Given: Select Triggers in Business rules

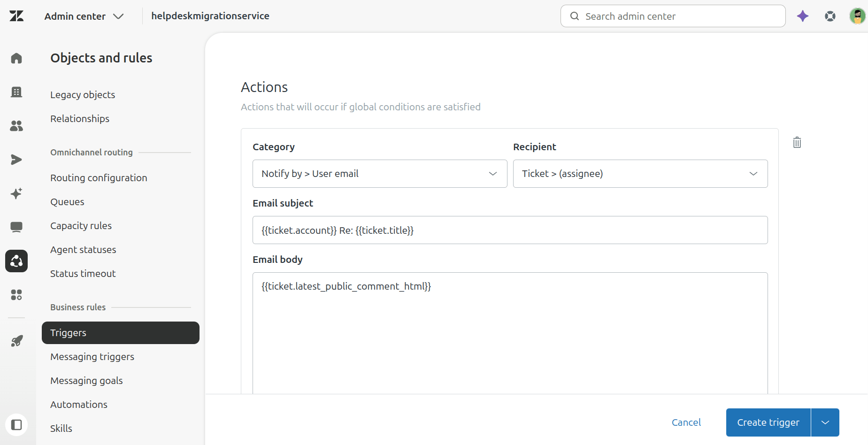Looking at the screenshot, I should (x=121, y=333).
